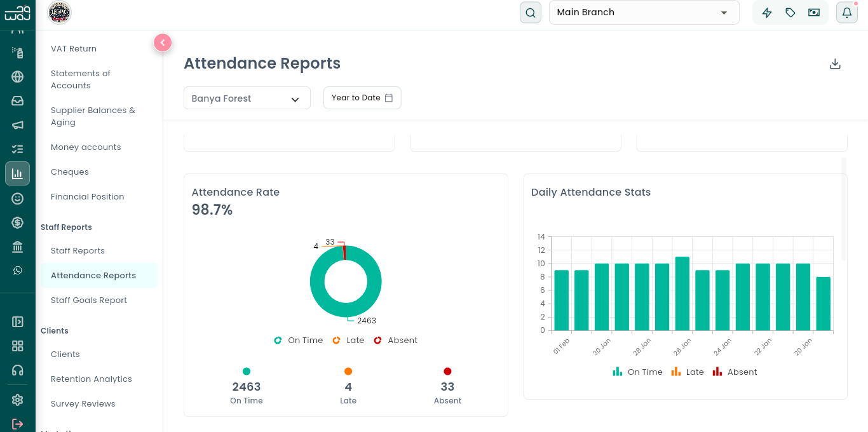Open the globe icon in the left rail
This screenshot has width=868, height=432.
point(18,77)
